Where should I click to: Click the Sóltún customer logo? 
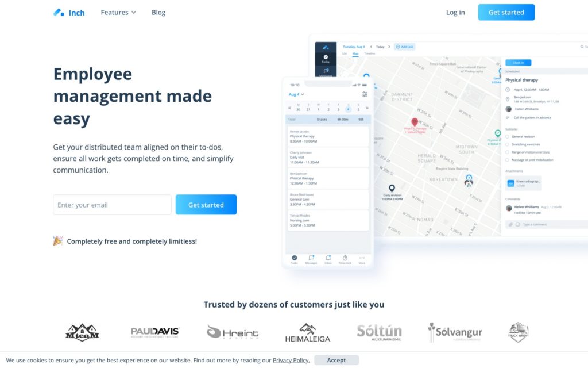click(379, 332)
